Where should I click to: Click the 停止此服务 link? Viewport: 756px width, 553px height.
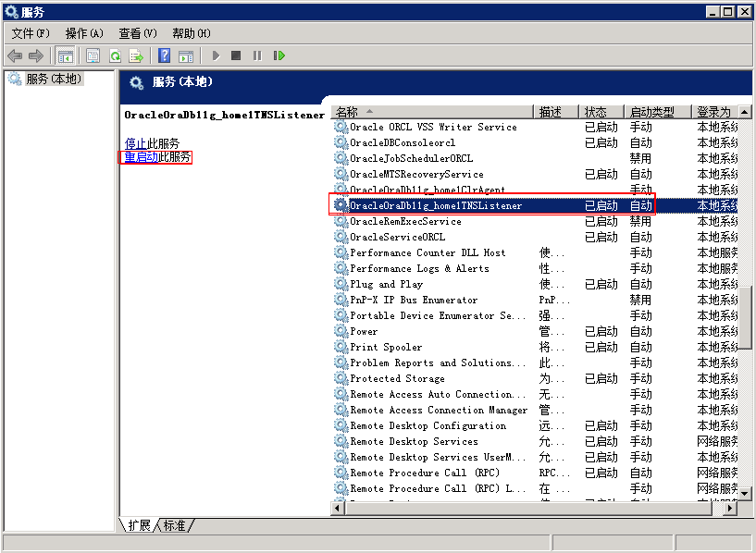148,141
